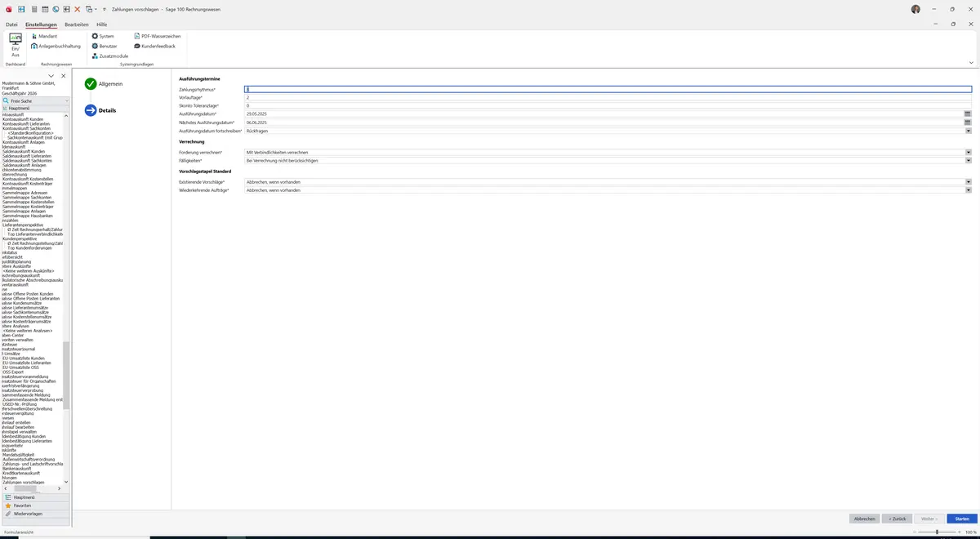Adjust the zoom slider in status bar
The height and width of the screenshot is (539, 980).
click(937, 532)
